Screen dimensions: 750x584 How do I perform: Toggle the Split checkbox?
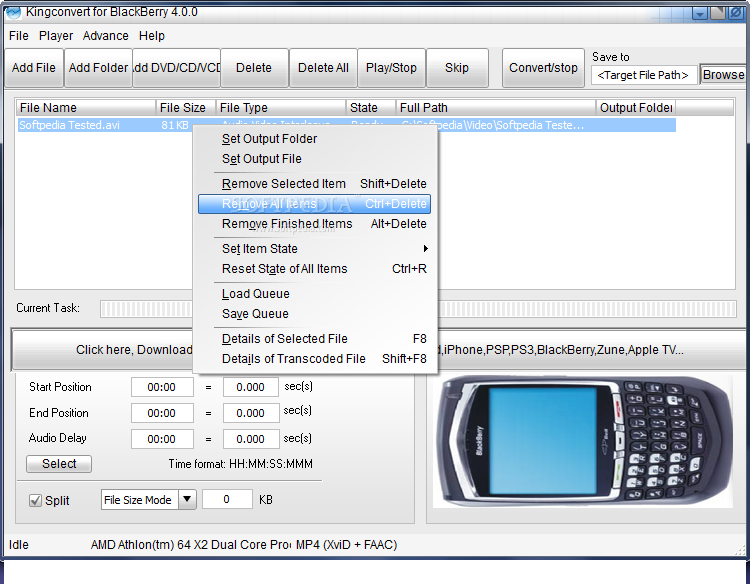pyautogui.click(x=35, y=501)
